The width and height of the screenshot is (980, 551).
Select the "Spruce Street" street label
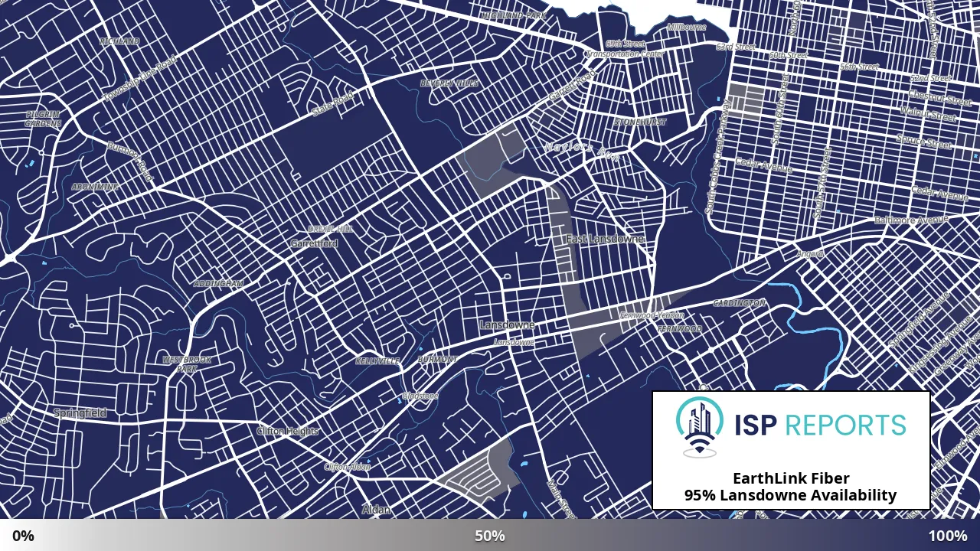pos(924,142)
